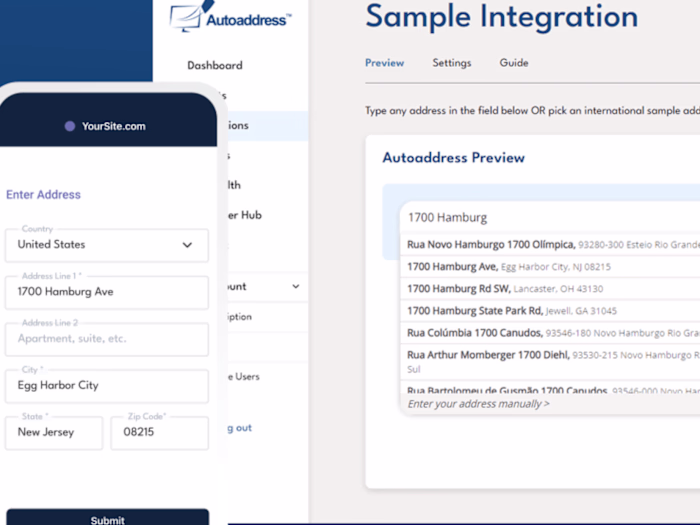This screenshot has width=700, height=525.
Task: Click the State field with New Jersey
Action: pyautogui.click(x=54, y=433)
